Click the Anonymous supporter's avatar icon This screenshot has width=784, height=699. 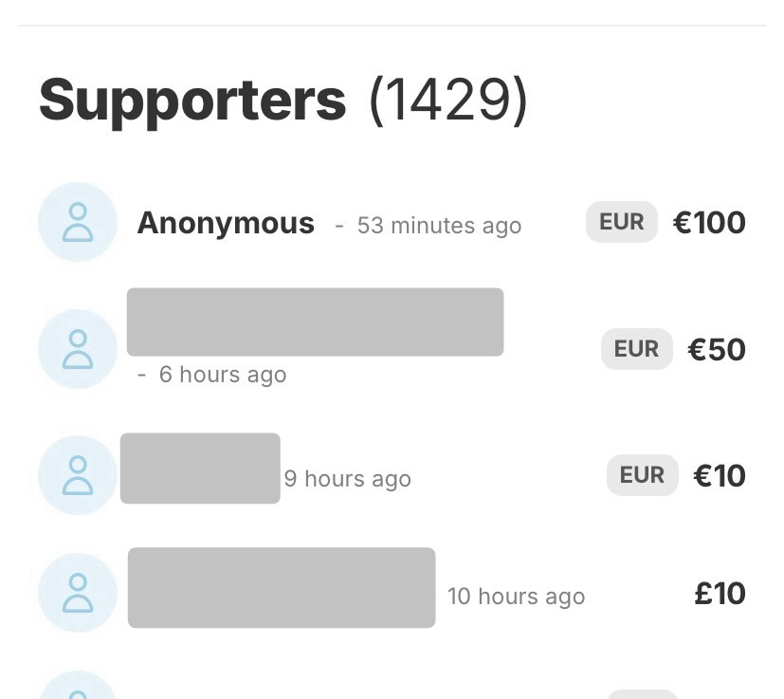point(78,222)
